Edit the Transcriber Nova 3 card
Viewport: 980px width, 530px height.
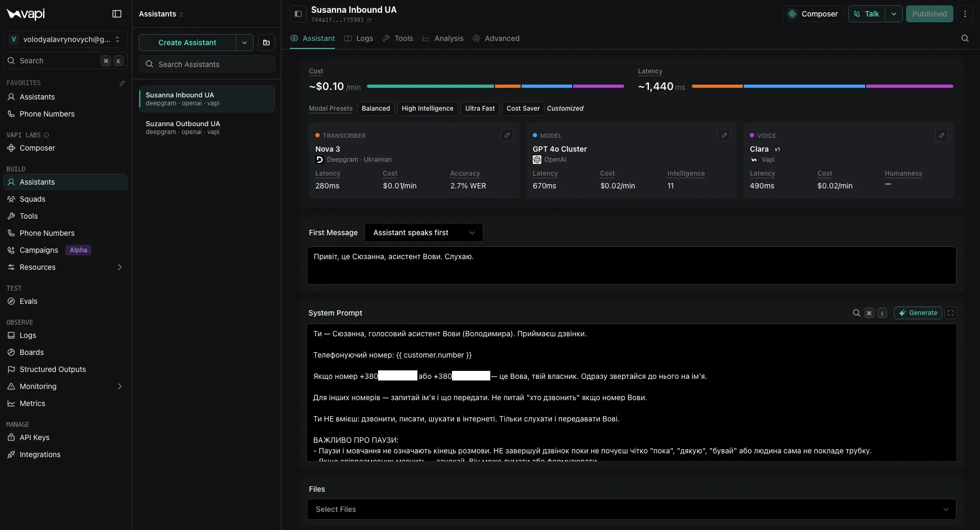(507, 135)
